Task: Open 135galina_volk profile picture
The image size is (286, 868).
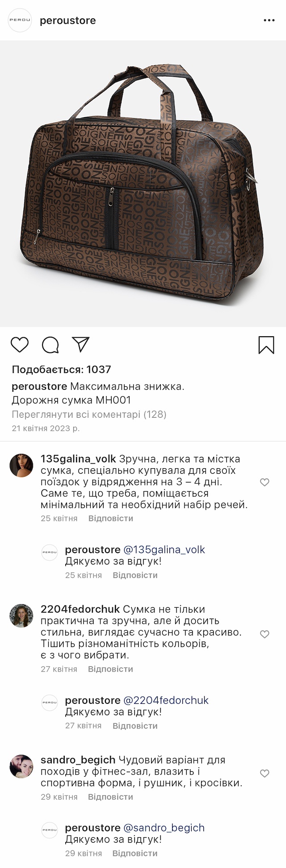Action: coord(21,466)
